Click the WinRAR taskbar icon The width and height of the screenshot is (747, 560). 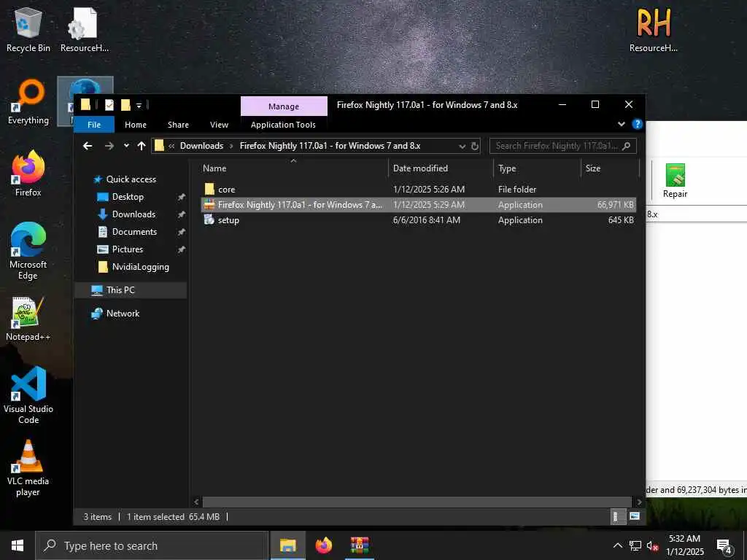point(360,545)
